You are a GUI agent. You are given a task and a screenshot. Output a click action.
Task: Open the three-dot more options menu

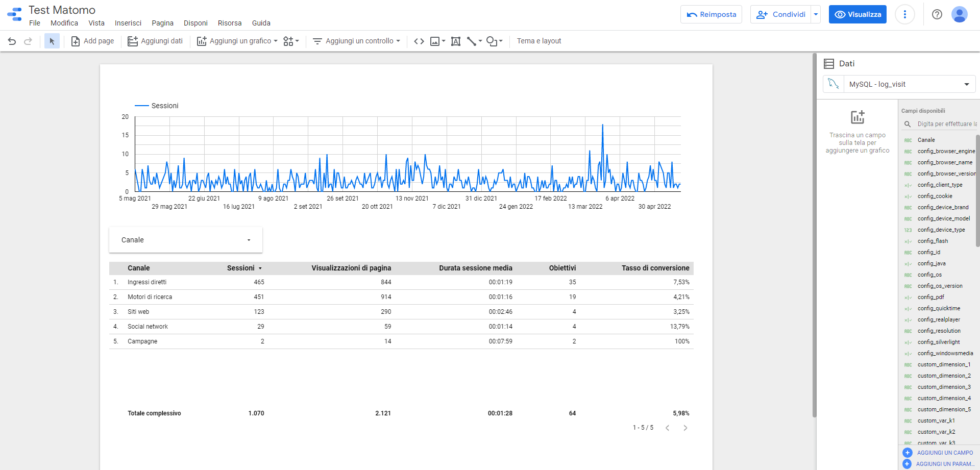point(905,14)
